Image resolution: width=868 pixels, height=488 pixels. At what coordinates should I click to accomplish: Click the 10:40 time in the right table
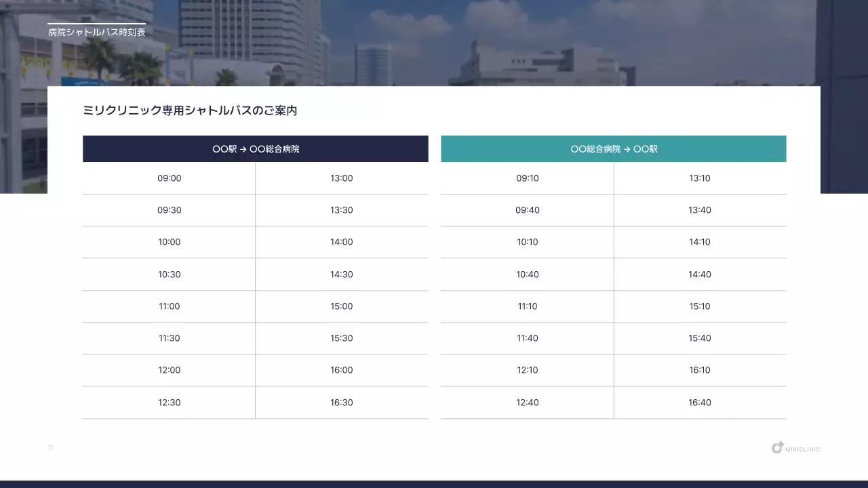pos(527,274)
